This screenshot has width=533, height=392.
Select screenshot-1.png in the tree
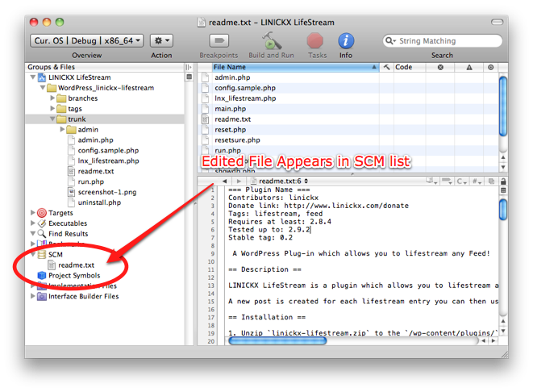click(107, 192)
